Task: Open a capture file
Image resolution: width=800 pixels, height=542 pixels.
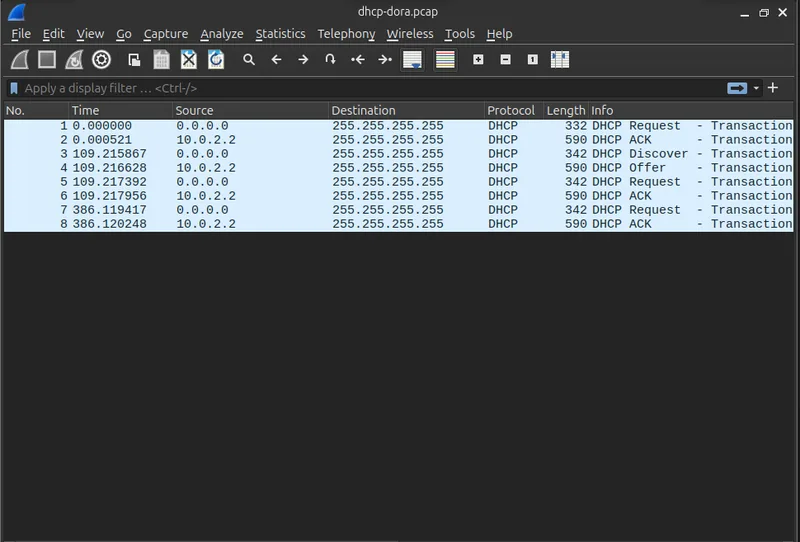Action: tap(134, 60)
